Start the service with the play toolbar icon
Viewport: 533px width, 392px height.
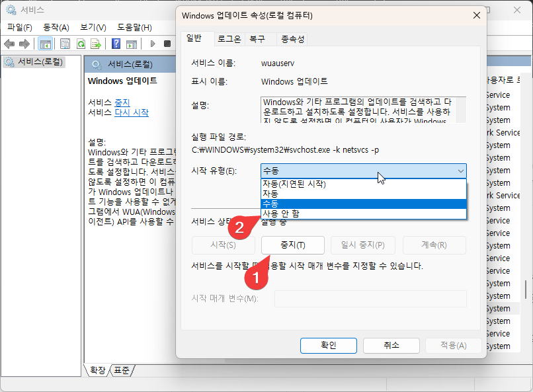point(152,44)
